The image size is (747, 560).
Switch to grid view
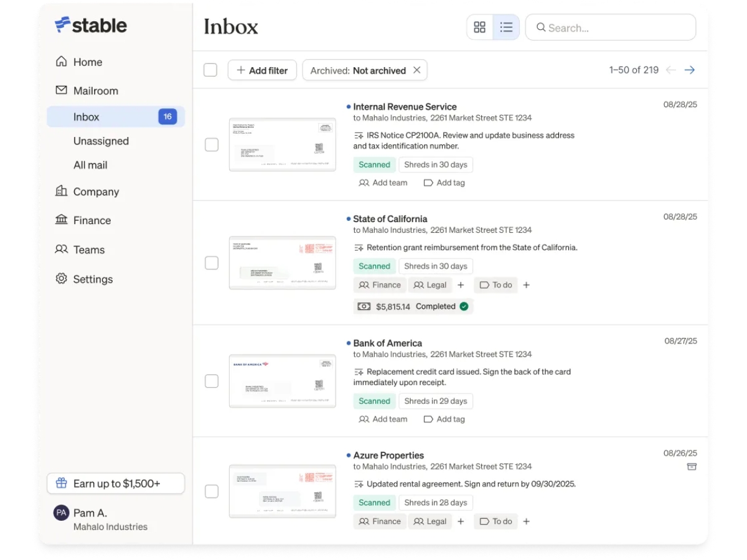(480, 27)
